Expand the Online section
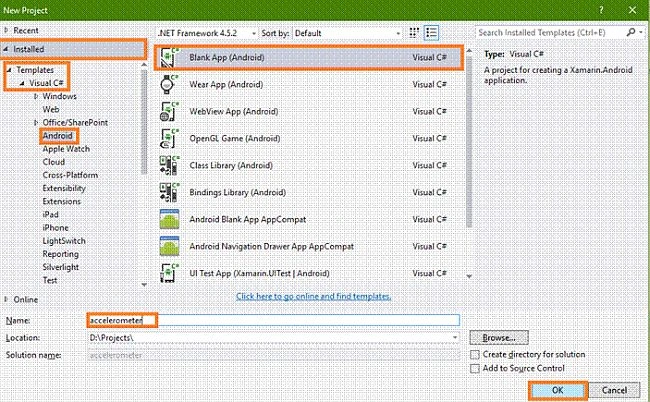Viewport: 650px width, 402px height. coord(6,299)
